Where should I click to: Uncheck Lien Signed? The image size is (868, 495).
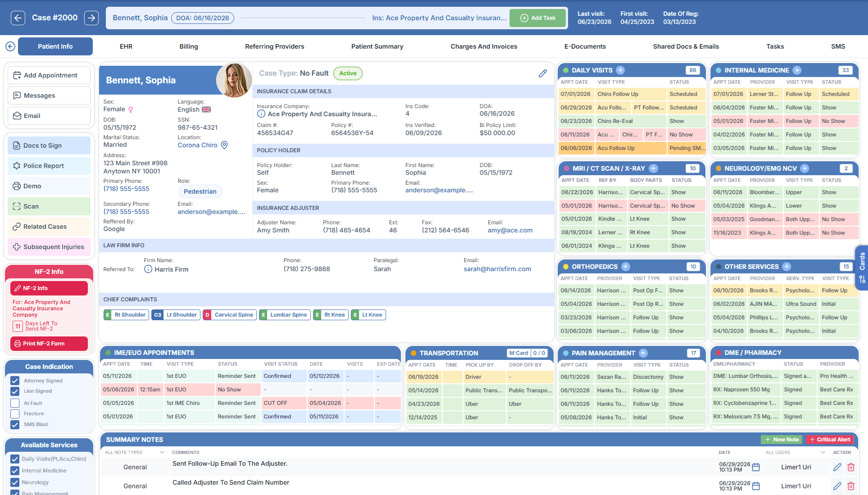coord(15,391)
